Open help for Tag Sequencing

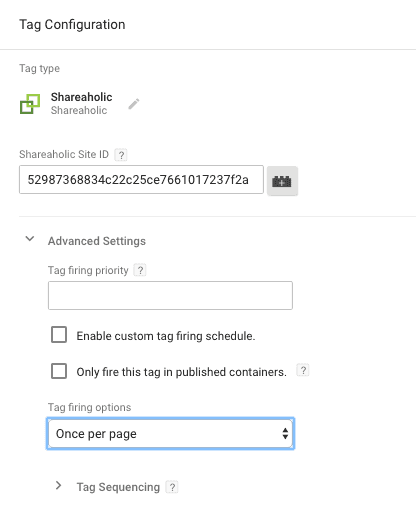click(172, 487)
